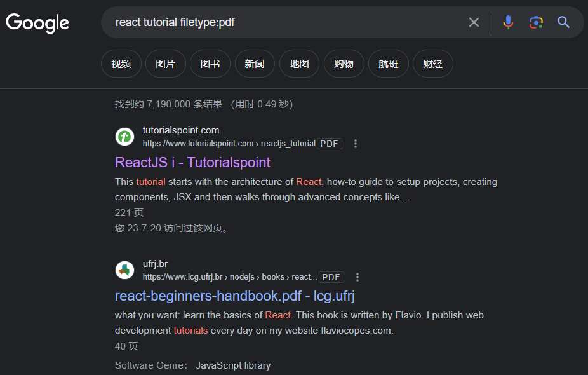The height and width of the screenshot is (375, 588).
Task: Switch to the 新闻 filter tab
Action: click(x=255, y=64)
